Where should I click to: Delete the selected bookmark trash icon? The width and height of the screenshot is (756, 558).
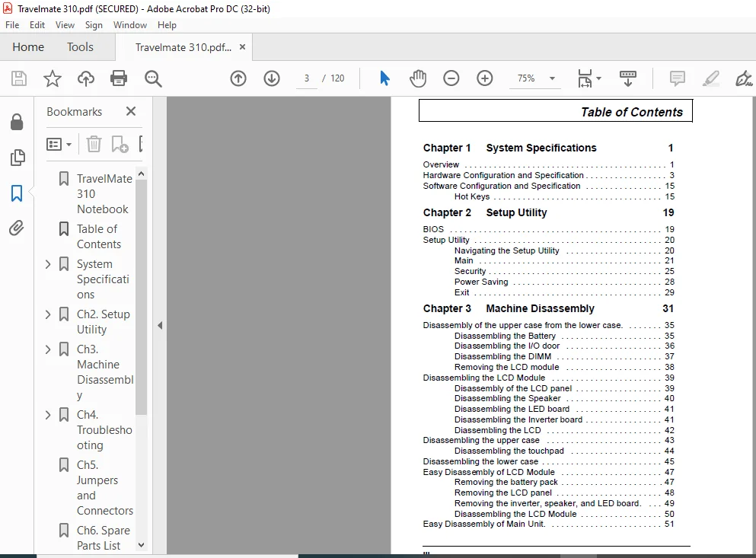coord(94,144)
